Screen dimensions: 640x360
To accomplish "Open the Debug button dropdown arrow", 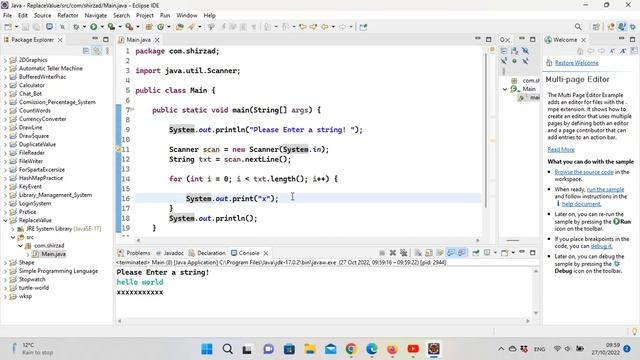I will pos(84,27).
